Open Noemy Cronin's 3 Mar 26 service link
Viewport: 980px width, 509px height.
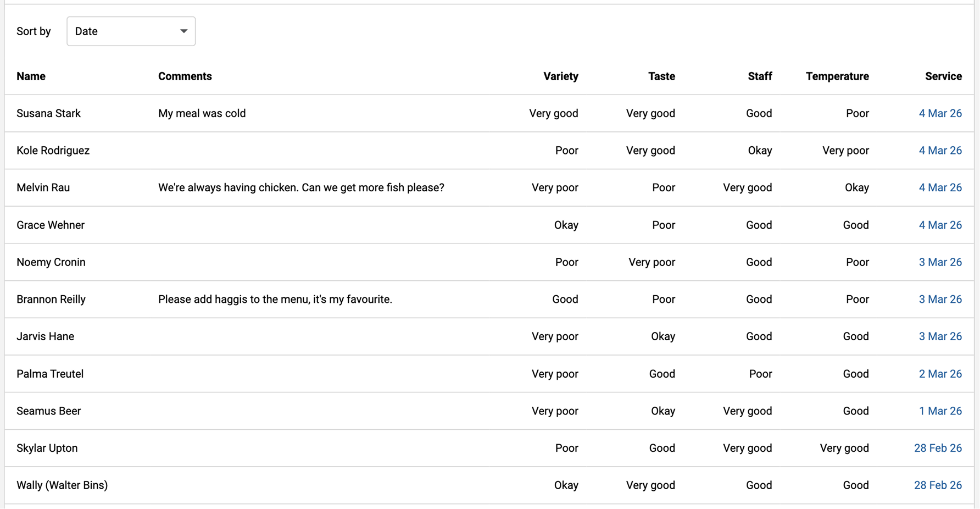[x=940, y=262]
